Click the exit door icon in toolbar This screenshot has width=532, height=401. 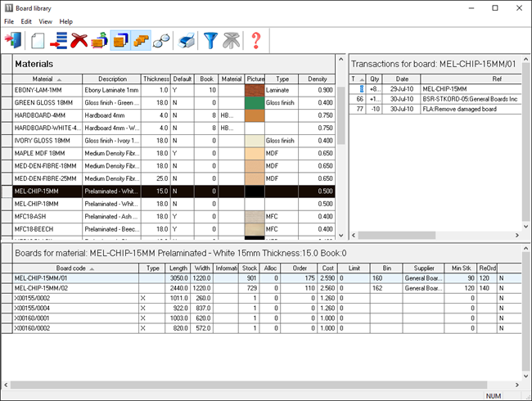click(15, 39)
